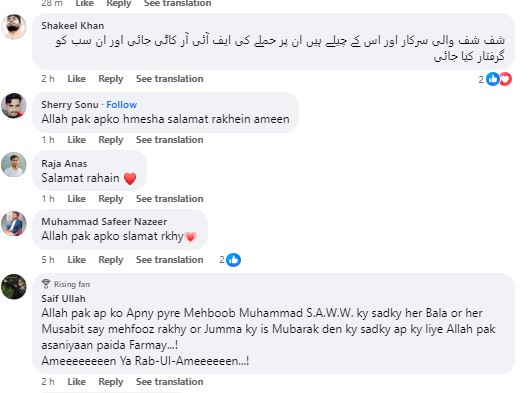Viewport: 532px width, 393px height.
Task: Click Sherry Sonu's avatar
Action: click(14, 106)
